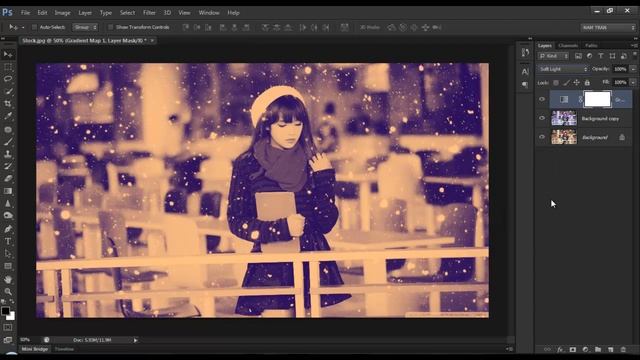Select the Hand tool

pos(8,280)
